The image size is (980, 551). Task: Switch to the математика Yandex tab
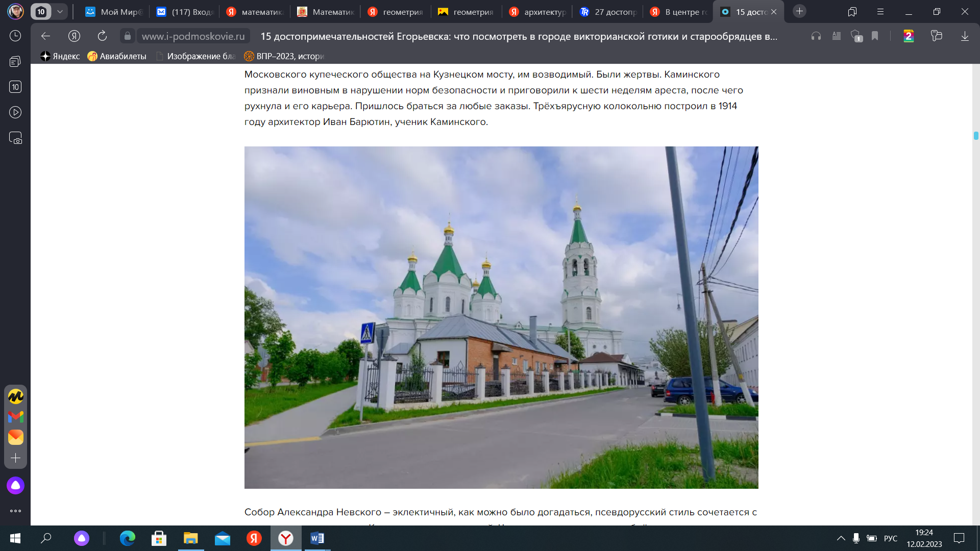255,12
